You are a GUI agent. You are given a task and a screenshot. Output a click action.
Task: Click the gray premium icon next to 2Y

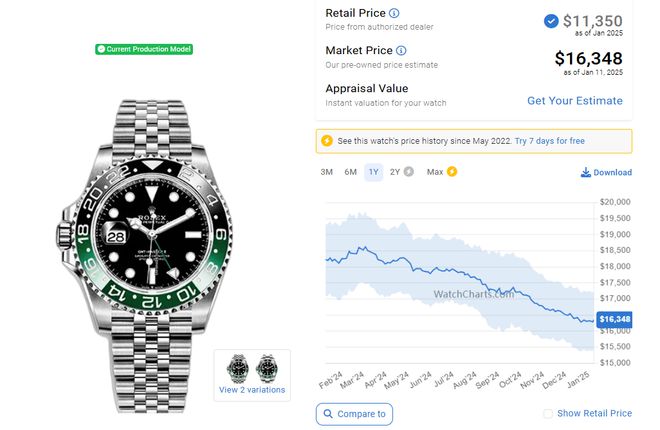[x=409, y=172]
